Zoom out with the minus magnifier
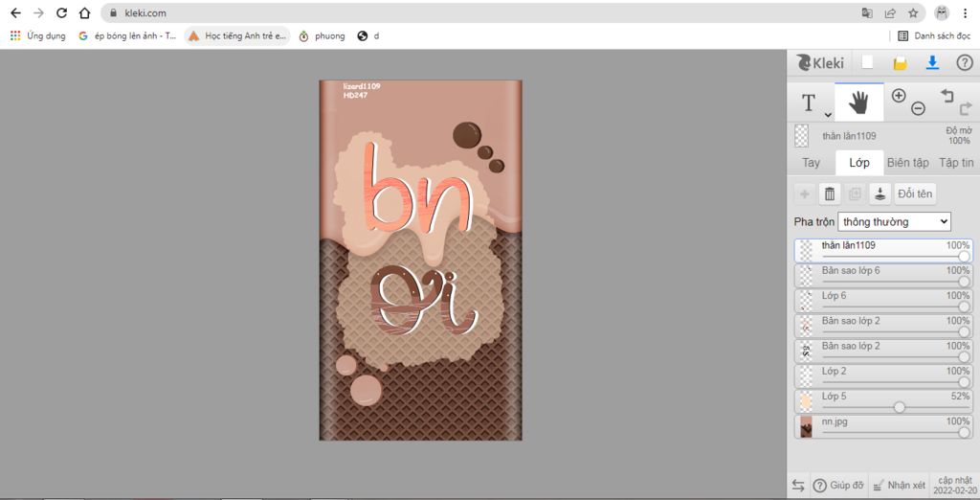 click(918, 108)
